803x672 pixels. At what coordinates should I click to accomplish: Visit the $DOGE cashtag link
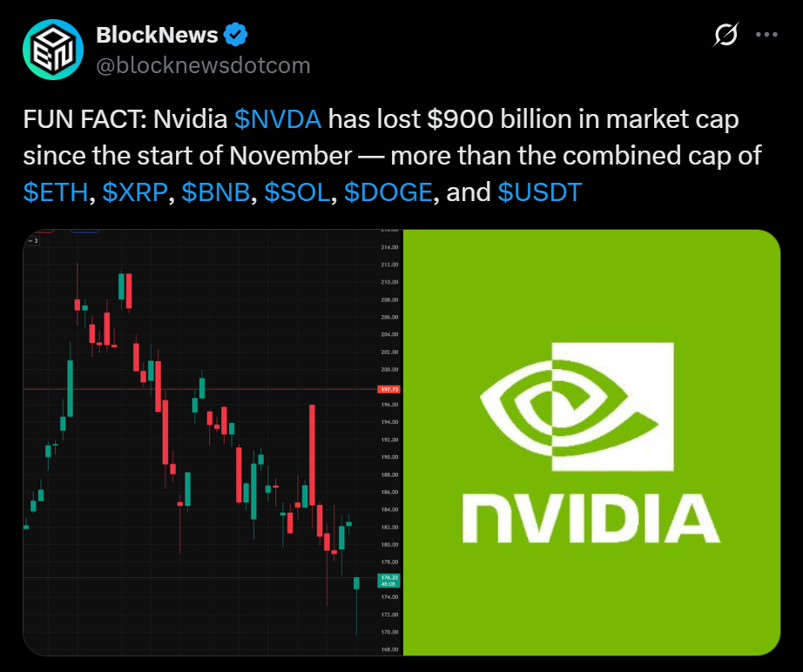388,192
